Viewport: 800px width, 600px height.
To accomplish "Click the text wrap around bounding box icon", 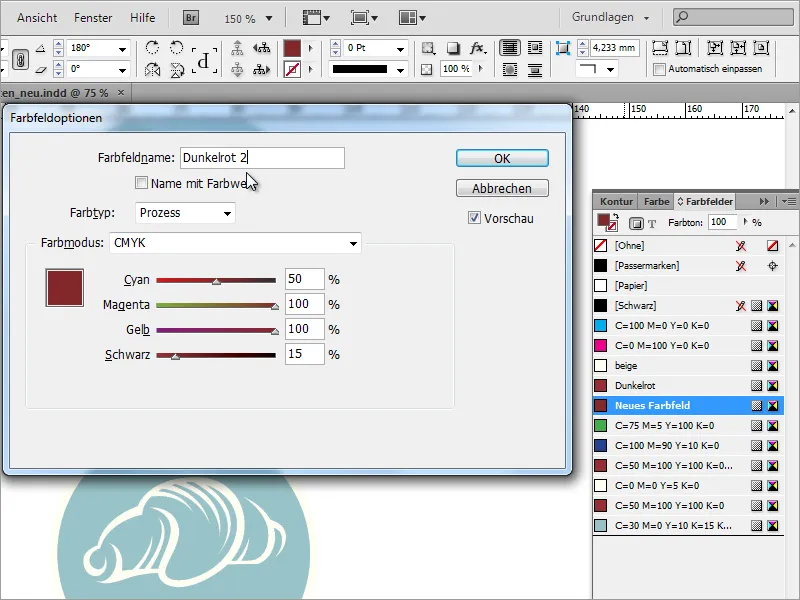I will (535, 48).
